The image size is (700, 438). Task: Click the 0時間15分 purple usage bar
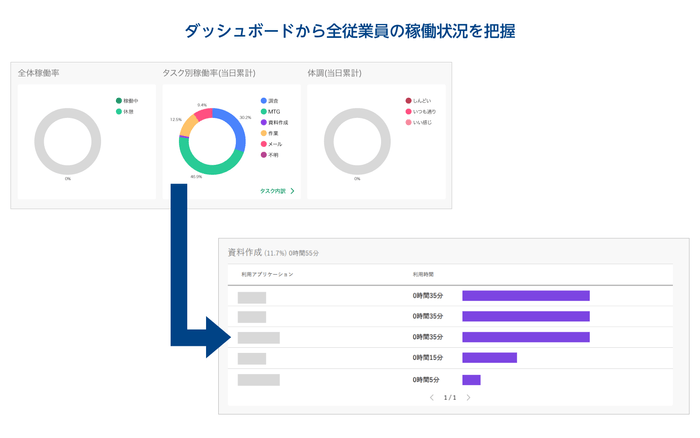(489, 358)
